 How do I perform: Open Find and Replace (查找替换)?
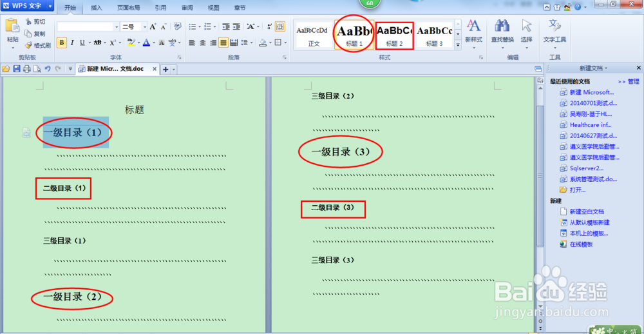[502, 31]
